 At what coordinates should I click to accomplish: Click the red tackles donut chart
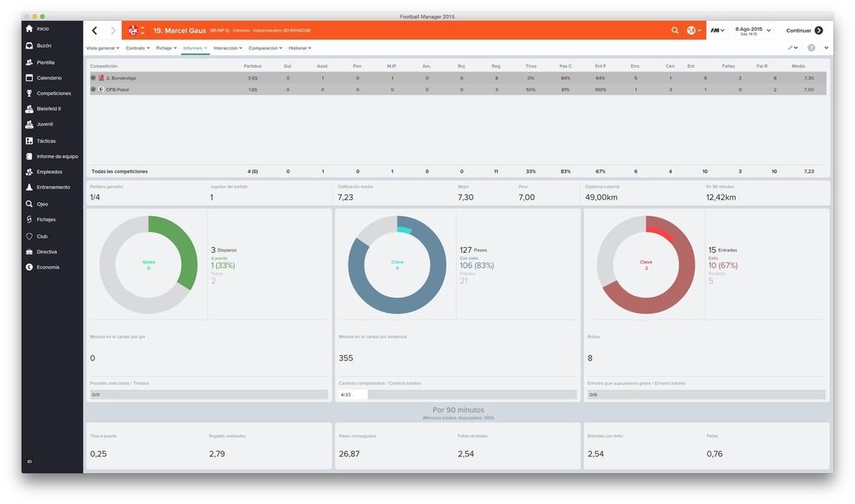click(x=645, y=265)
